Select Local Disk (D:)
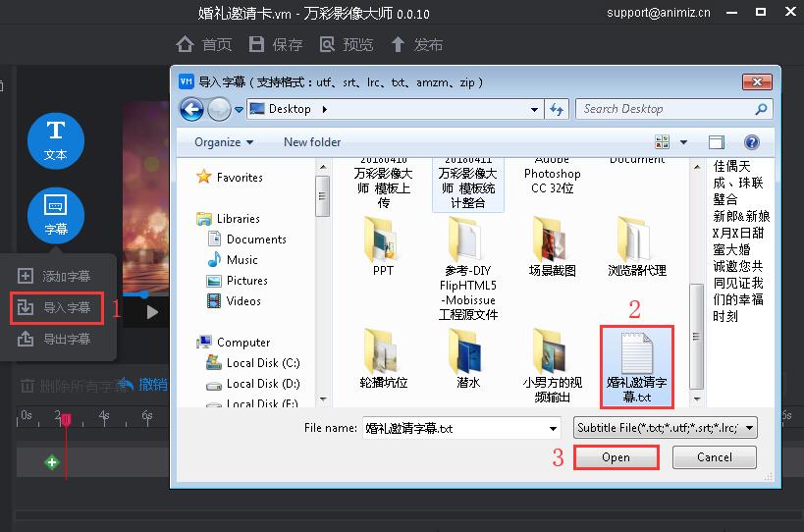 click(x=253, y=384)
